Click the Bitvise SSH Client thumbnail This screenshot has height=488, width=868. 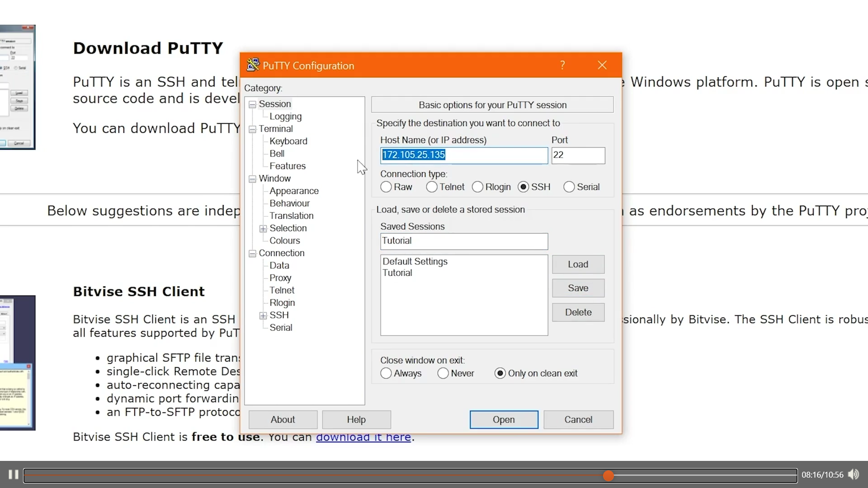17,363
